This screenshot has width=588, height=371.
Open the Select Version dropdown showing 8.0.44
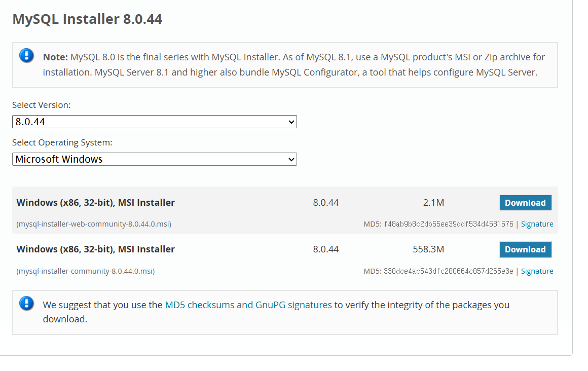(x=155, y=122)
